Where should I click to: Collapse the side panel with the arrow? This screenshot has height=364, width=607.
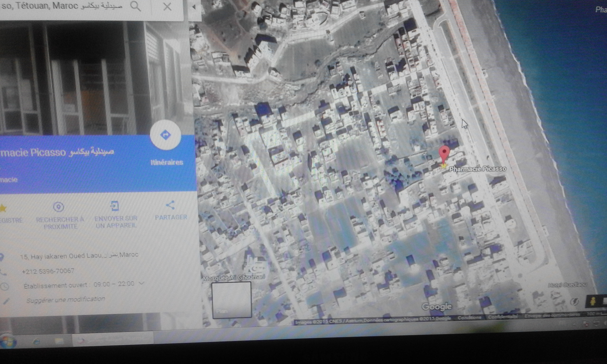point(194,7)
